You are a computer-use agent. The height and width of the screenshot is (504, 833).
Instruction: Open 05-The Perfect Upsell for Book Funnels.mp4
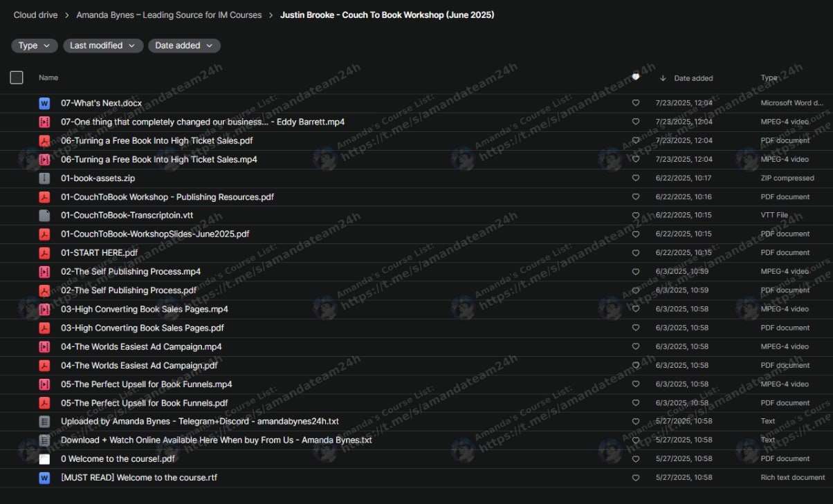(146, 384)
